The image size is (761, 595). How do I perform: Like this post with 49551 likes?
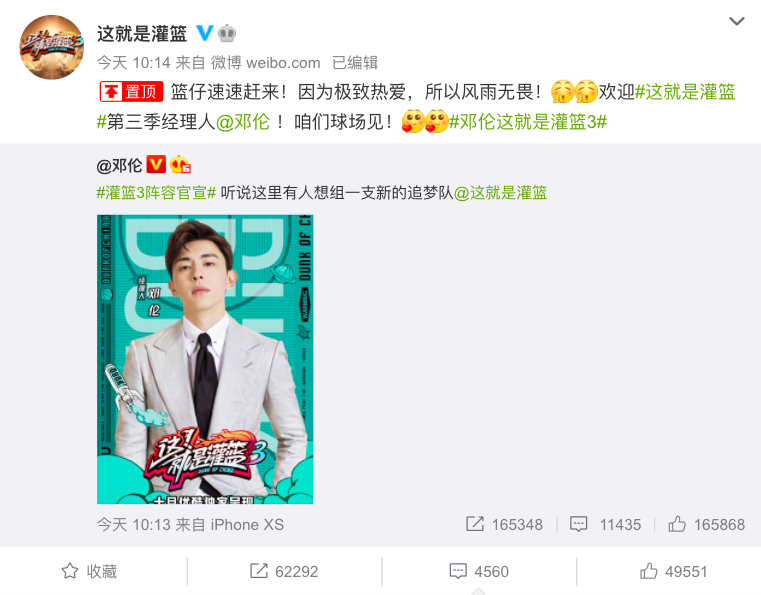point(673,571)
